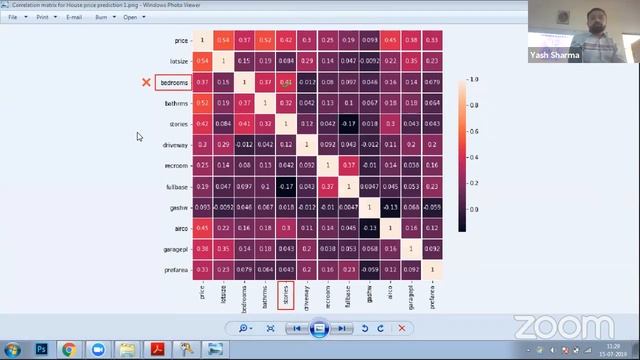Click the 0.35 cell in the garagepl row

coord(223,249)
